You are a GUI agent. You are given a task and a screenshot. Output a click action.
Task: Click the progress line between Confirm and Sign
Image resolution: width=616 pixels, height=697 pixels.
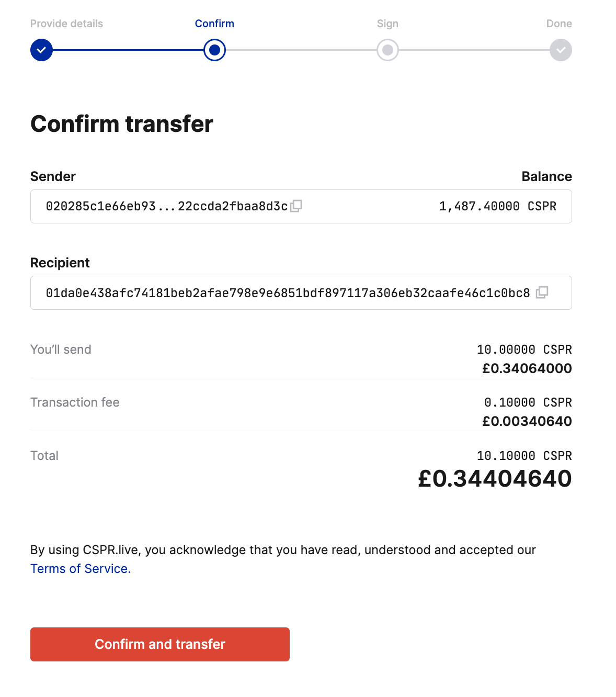coord(301,50)
